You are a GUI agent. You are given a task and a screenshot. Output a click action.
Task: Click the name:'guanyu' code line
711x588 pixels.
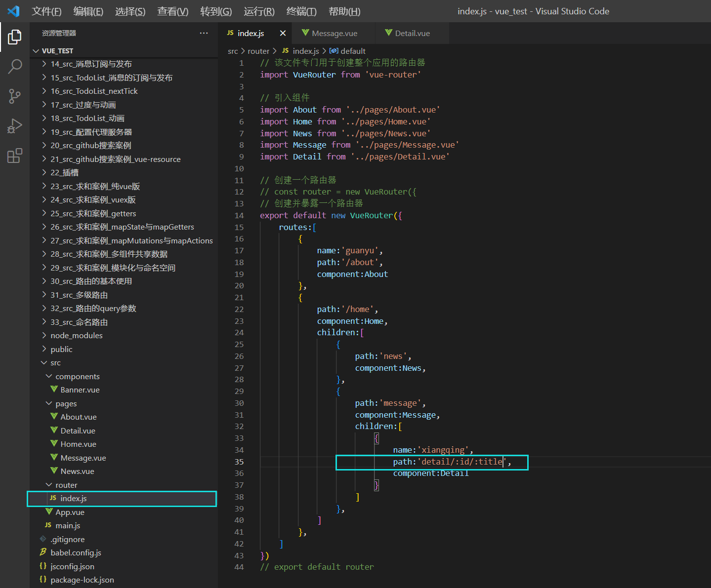coord(350,250)
